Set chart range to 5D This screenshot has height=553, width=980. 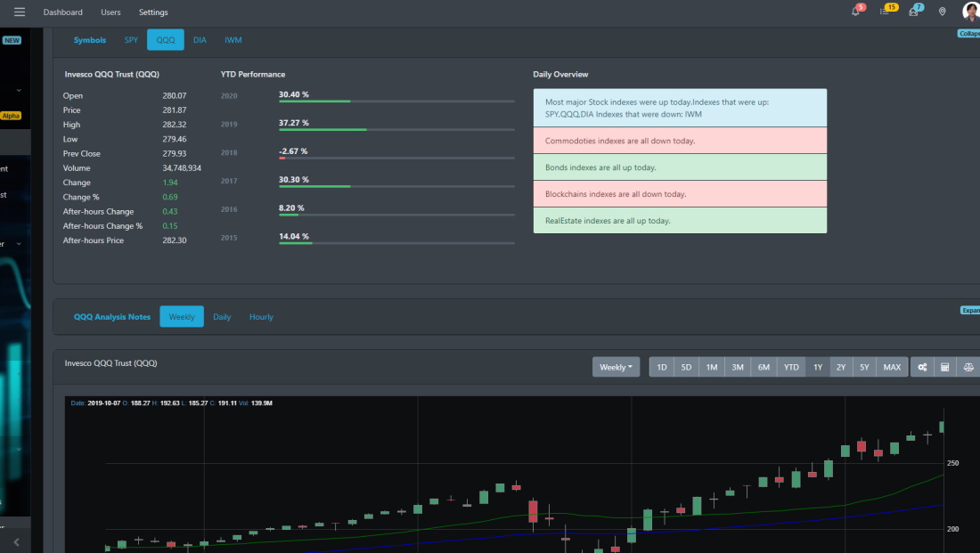686,367
